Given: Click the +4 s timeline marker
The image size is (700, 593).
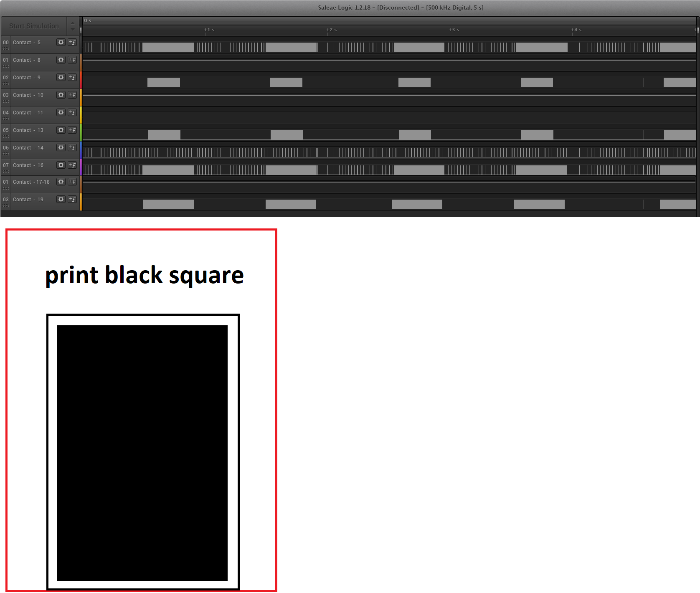Looking at the screenshot, I should click(576, 30).
